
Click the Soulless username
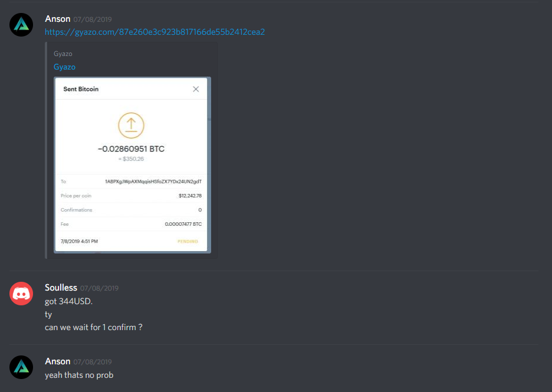pos(61,288)
